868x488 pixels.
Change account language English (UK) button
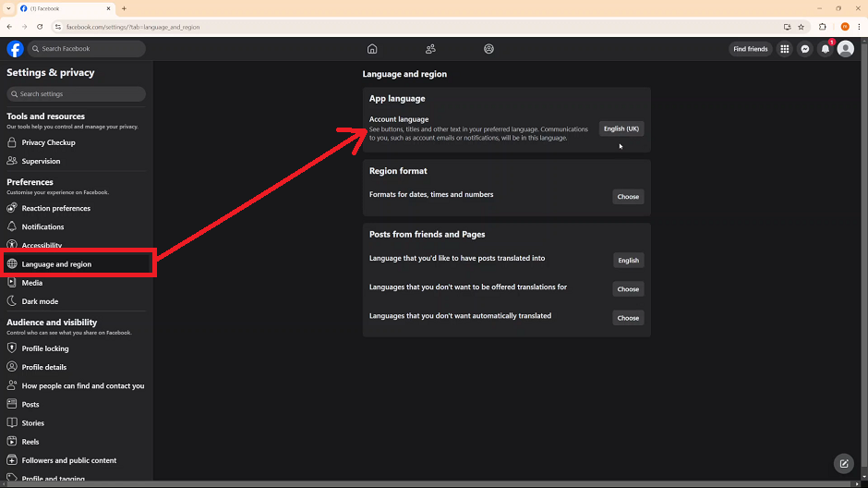(x=621, y=128)
